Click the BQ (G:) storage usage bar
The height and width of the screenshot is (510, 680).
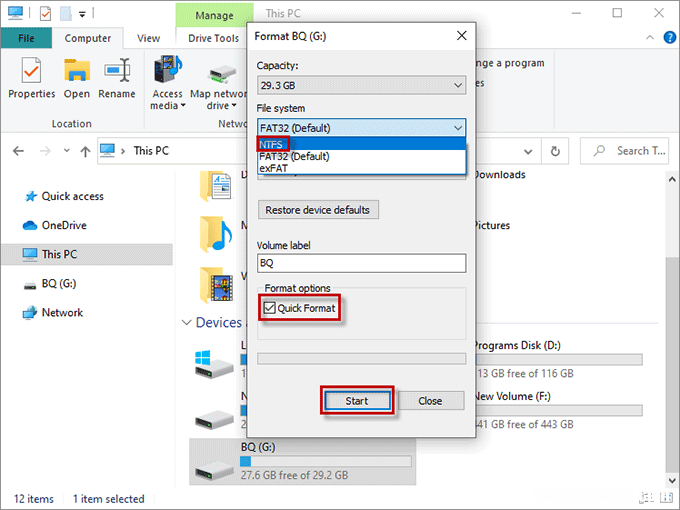click(x=326, y=461)
